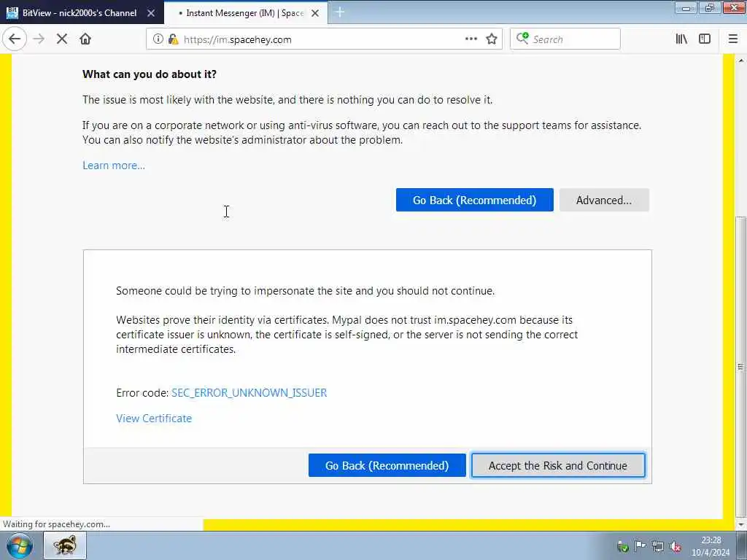Open the hamburger application menu

[x=733, y=39]
